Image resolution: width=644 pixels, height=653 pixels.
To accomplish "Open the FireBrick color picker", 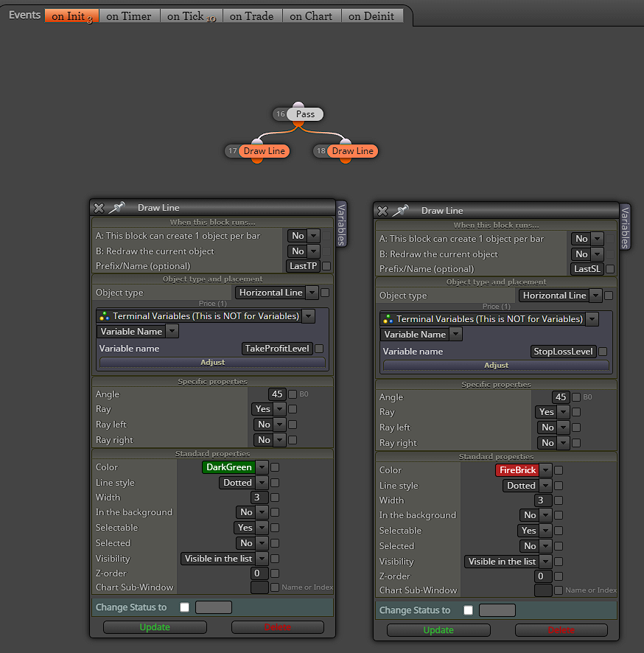I will point(523,470).
